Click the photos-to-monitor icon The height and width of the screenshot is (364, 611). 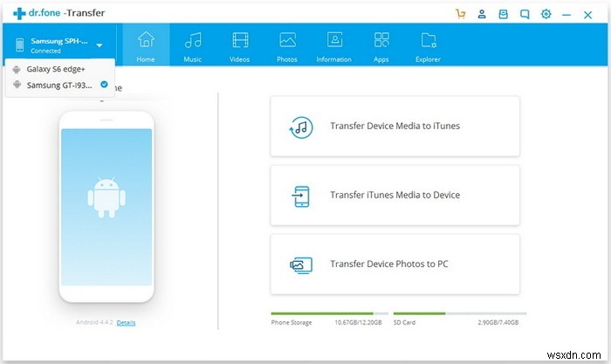pos(301,265)
